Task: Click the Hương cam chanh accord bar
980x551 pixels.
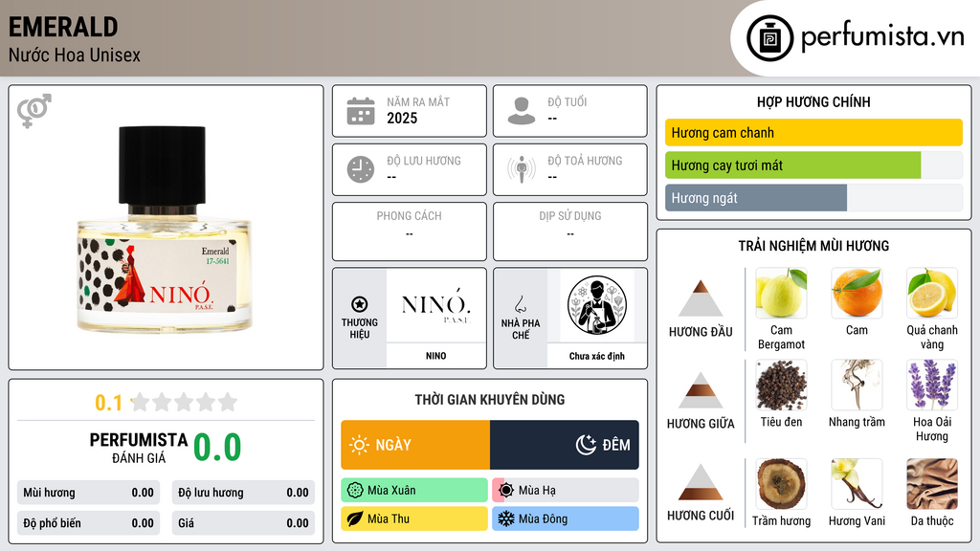Action: tap(813, 132)
